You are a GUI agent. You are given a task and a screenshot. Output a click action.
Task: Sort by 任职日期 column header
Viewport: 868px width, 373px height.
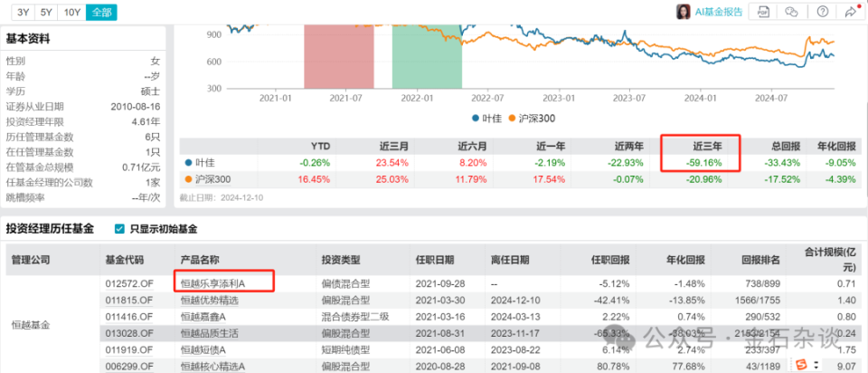tap(435, 260)
